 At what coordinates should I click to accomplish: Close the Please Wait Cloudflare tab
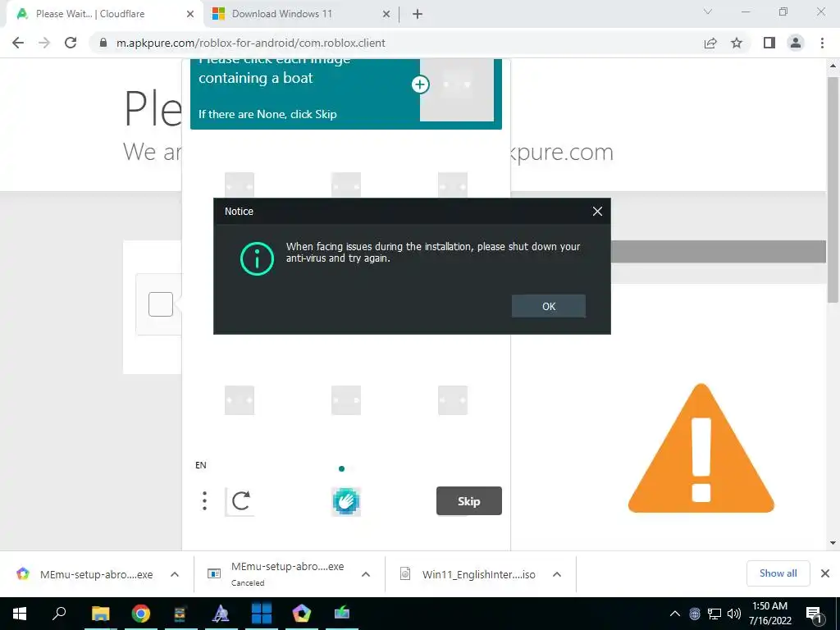point(190,15)
